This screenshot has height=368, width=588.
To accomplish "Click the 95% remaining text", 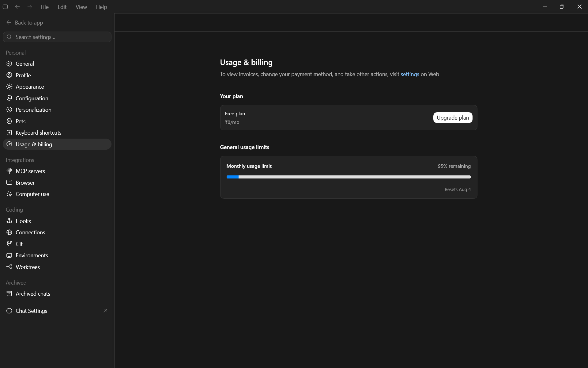I will tap(454, 166).
